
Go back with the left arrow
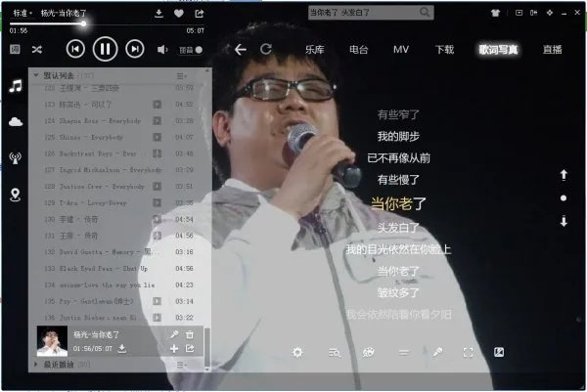coord(241,50)
